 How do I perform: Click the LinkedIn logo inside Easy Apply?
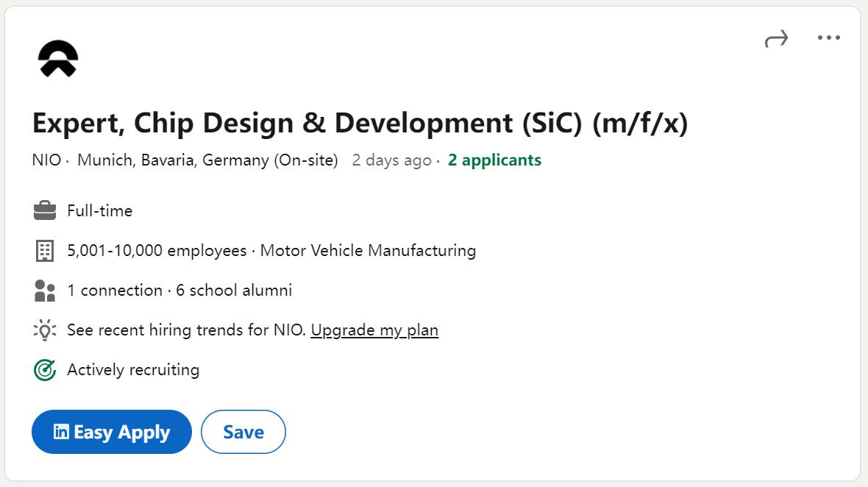coord(63,432)
